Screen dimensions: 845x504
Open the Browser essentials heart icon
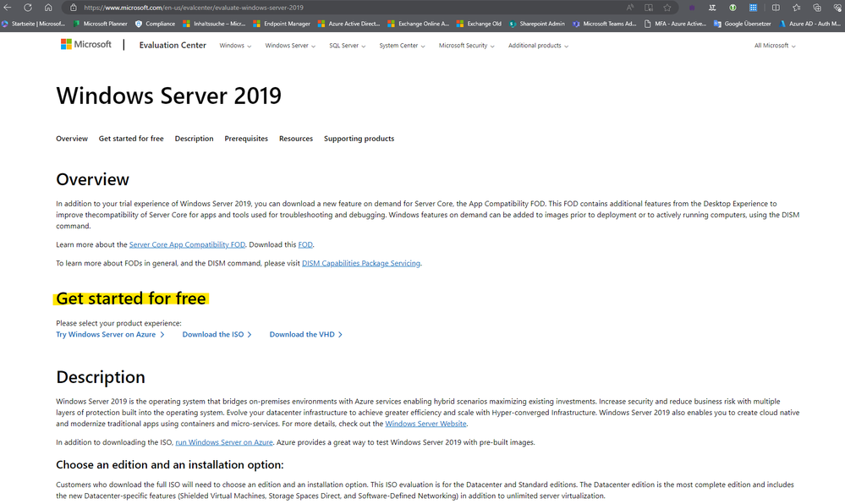837,8
